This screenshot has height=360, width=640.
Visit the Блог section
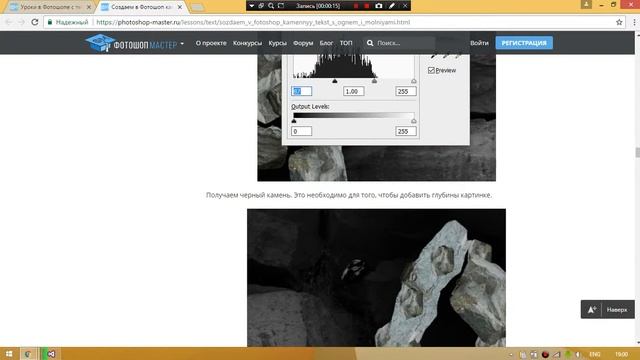point(326,43)
